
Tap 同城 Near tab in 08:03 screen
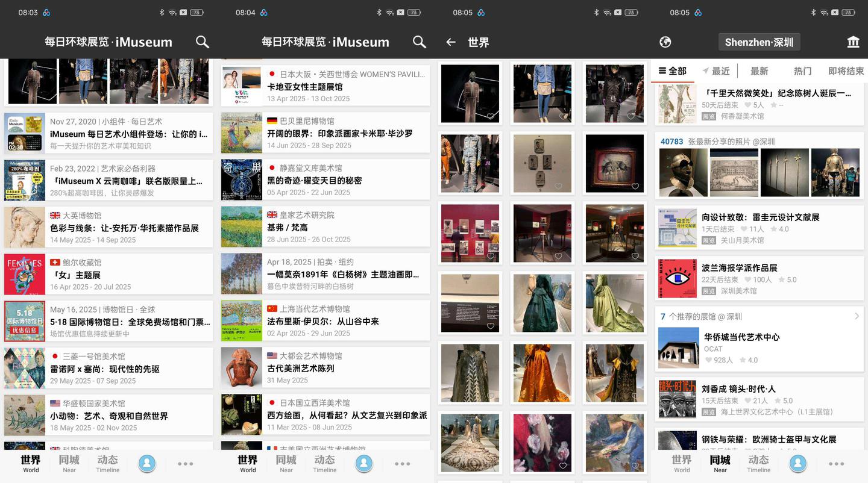[69, 463]
